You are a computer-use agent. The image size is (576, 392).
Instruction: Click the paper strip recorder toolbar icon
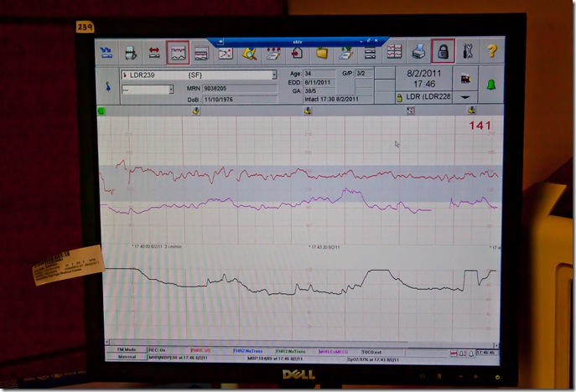131,53
